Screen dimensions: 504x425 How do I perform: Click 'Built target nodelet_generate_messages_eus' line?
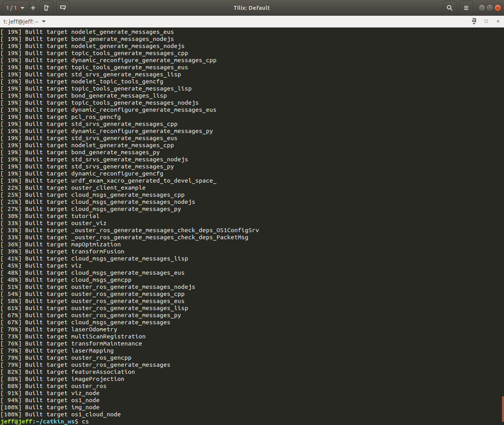87,32
